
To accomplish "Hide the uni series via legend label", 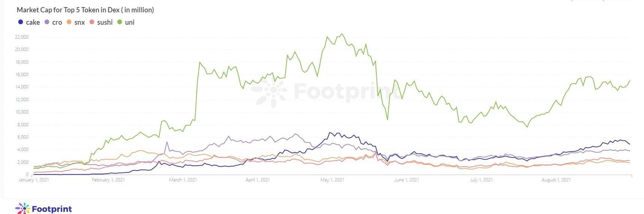I will [130, 22].
